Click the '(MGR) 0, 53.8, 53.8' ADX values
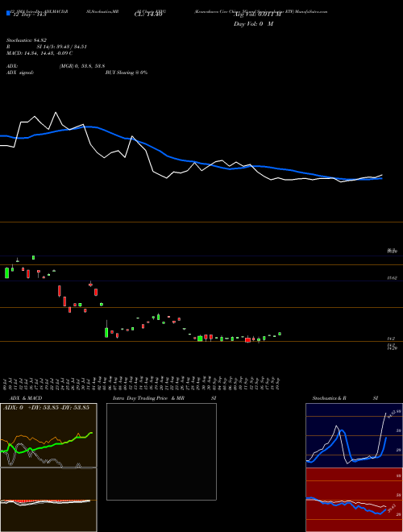This screenshot has height=532, width=403. coord(81,66)
